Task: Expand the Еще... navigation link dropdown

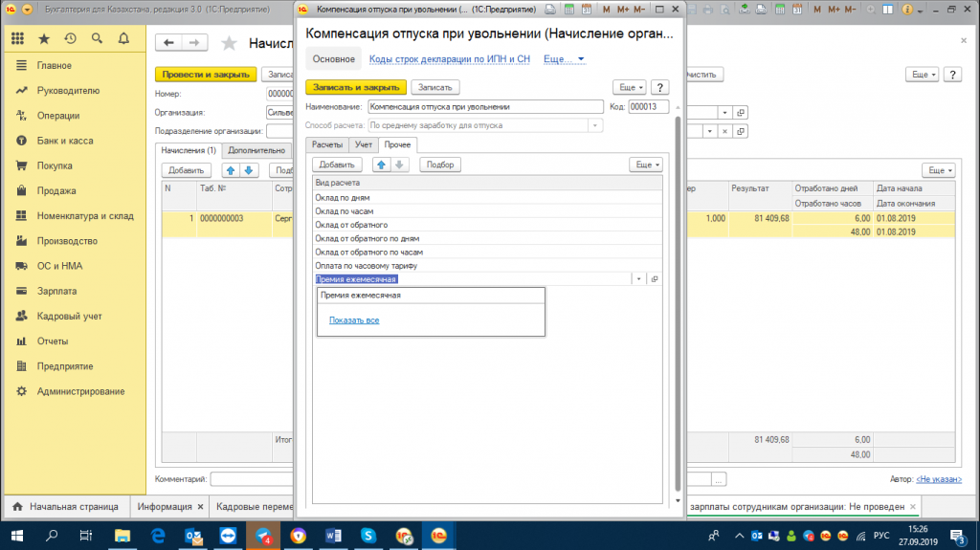Action: (564, 58)
